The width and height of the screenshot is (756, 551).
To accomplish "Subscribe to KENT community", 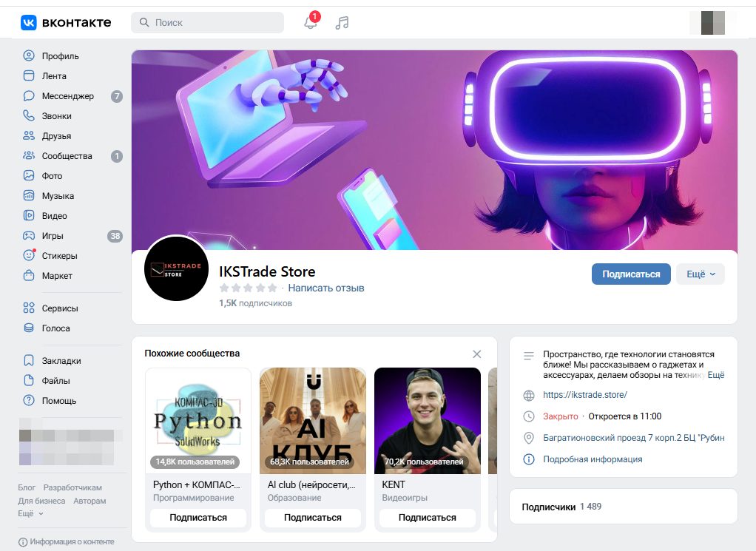I will pyautogui.click(x=427, y=518).
